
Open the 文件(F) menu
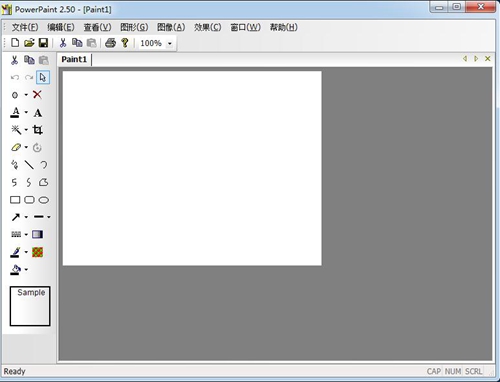pyautogui.click(x=25, y=27)
